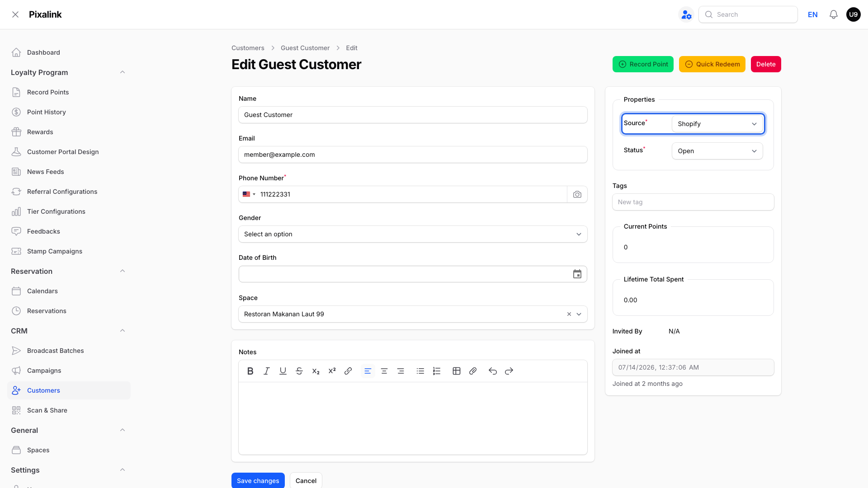Clear the selected Space value
868x488 pixels.
[x=569, y=314]
